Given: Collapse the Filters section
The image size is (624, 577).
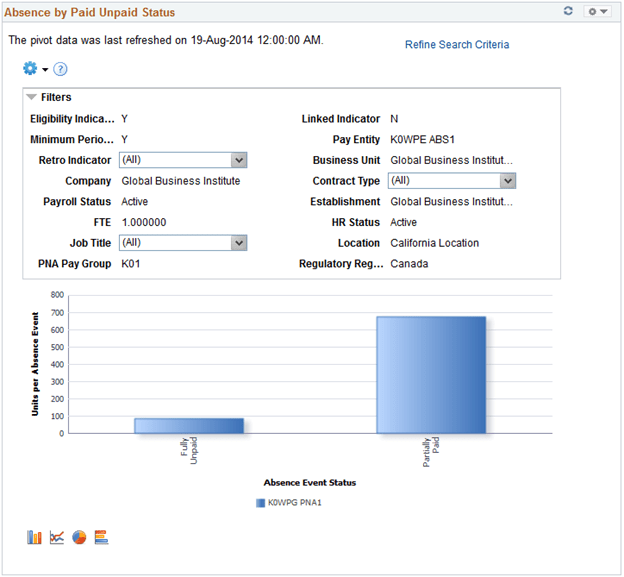Looking at the screenshot, I should (31, 97).
